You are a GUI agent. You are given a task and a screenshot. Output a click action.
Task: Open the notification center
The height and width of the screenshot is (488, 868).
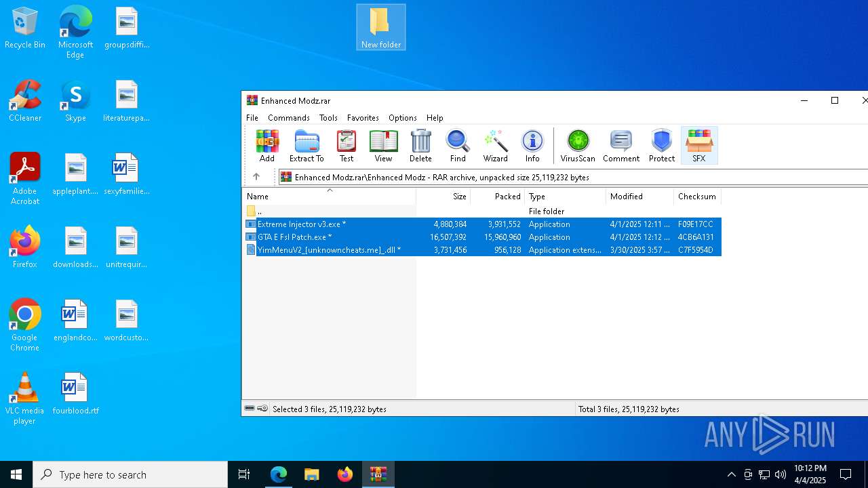(x=846, y=474)
